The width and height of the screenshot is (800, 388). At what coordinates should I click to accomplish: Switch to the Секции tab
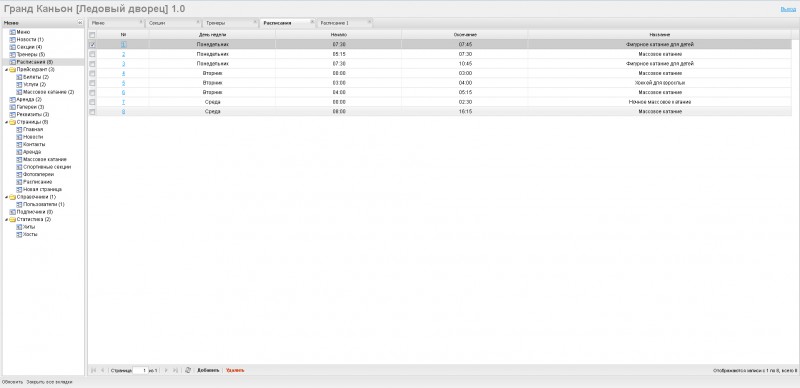(x=173, y=23)
